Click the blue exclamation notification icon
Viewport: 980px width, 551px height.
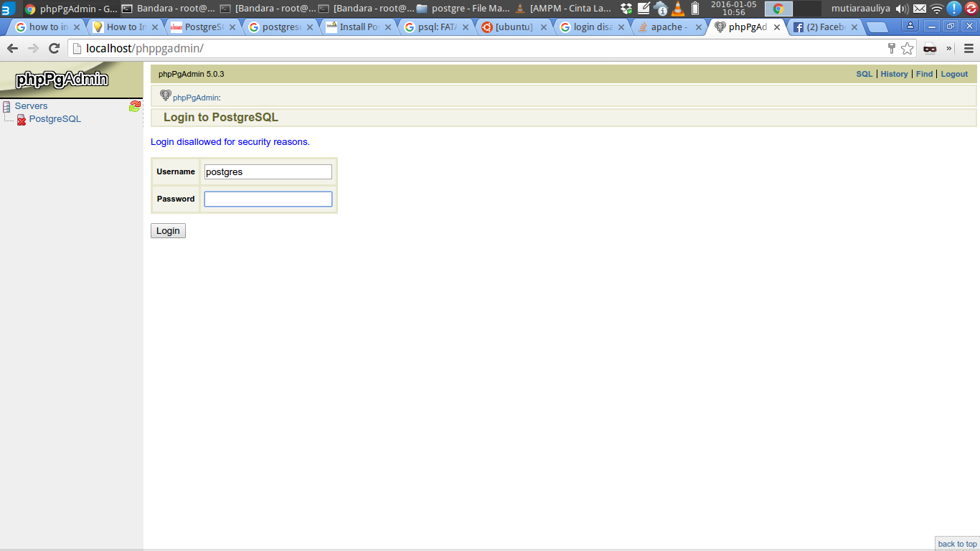click(x=953, y=9)
